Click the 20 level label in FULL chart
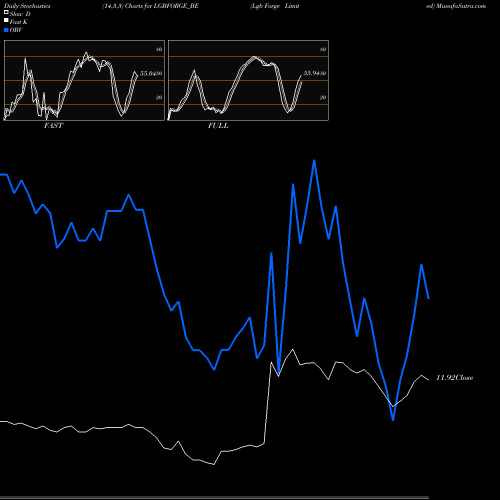The height and width of the screenshot is (500, 500). click(x=323, y=97)
